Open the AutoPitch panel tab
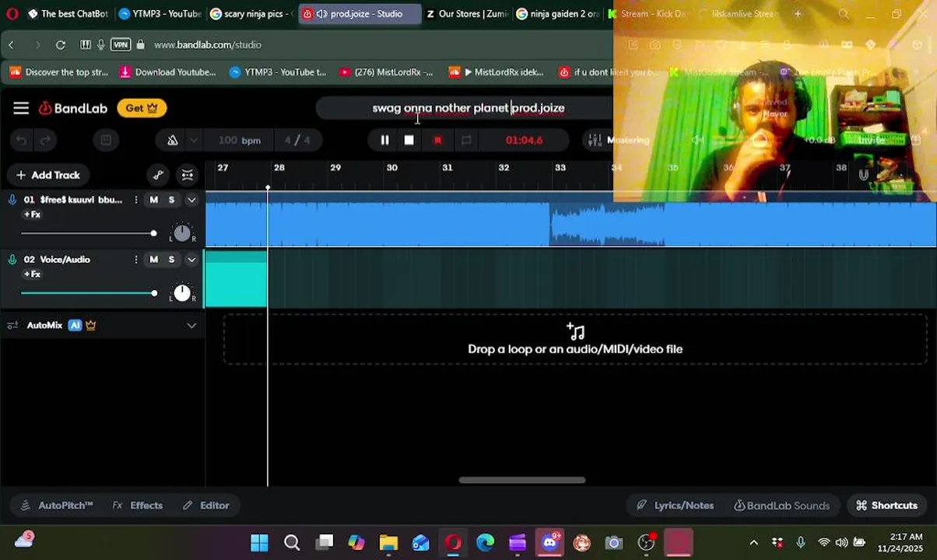937x560 pixels. (x=57, y=506)
